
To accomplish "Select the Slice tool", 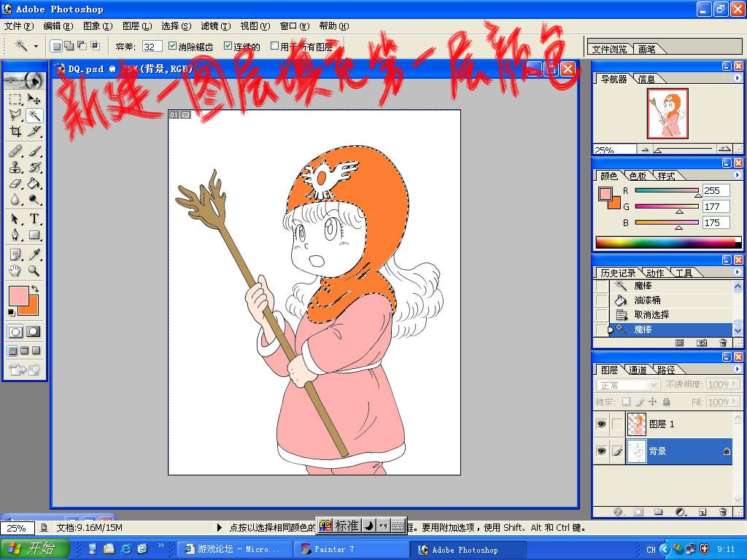I will 34,131.
